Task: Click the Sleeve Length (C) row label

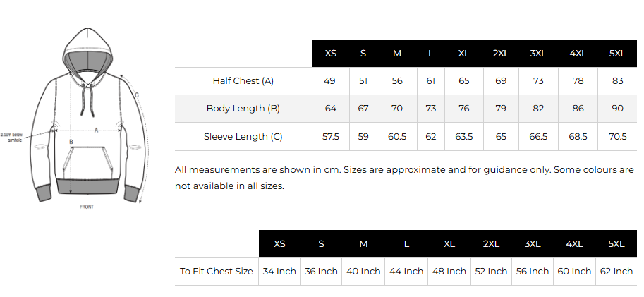Action: point(243,136)
